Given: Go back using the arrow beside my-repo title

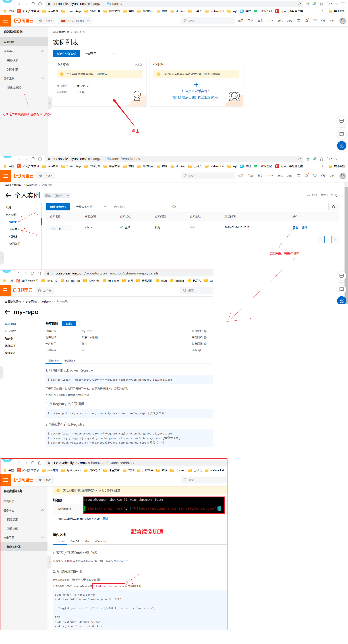Looking at the screenshot, I should coord(7,312).
